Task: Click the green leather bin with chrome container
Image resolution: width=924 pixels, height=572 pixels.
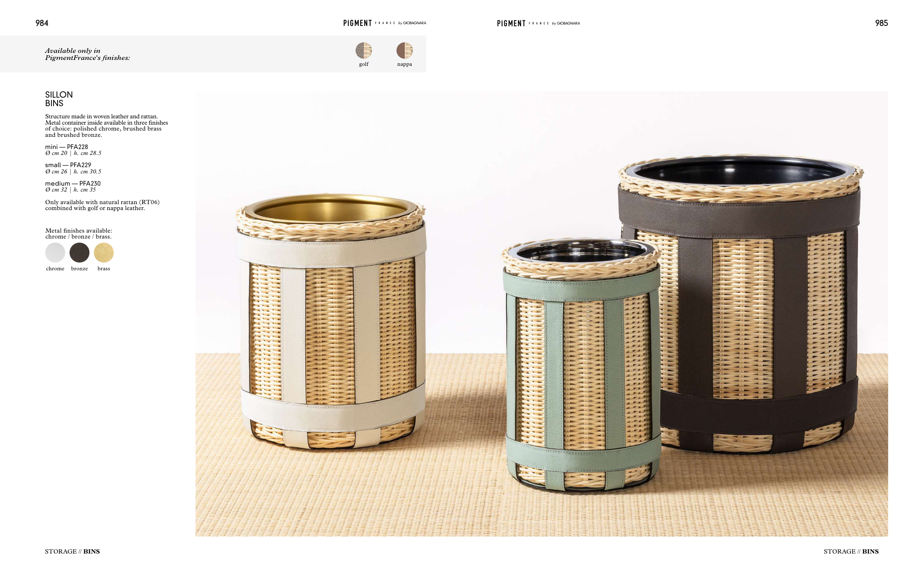Action: (x=581, y=365)
